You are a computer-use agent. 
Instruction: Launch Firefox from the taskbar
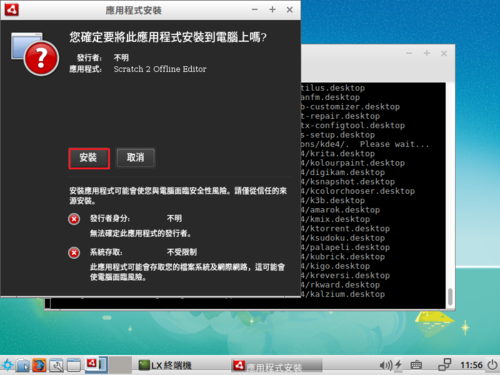click(x=39, y=365)
